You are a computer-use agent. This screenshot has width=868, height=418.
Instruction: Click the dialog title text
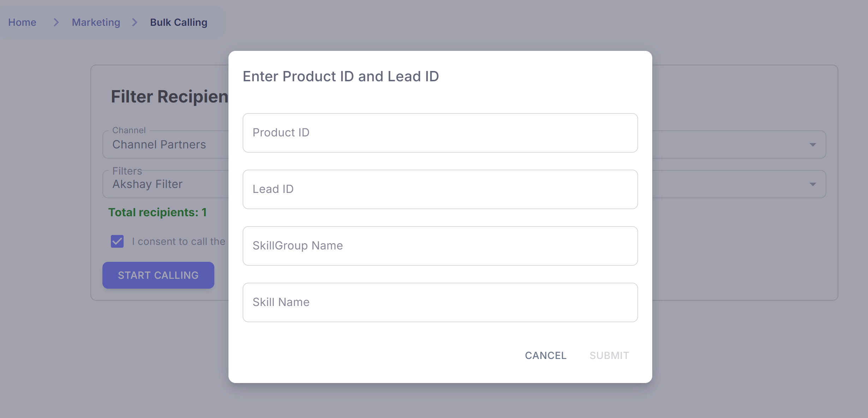click(340, 76)
